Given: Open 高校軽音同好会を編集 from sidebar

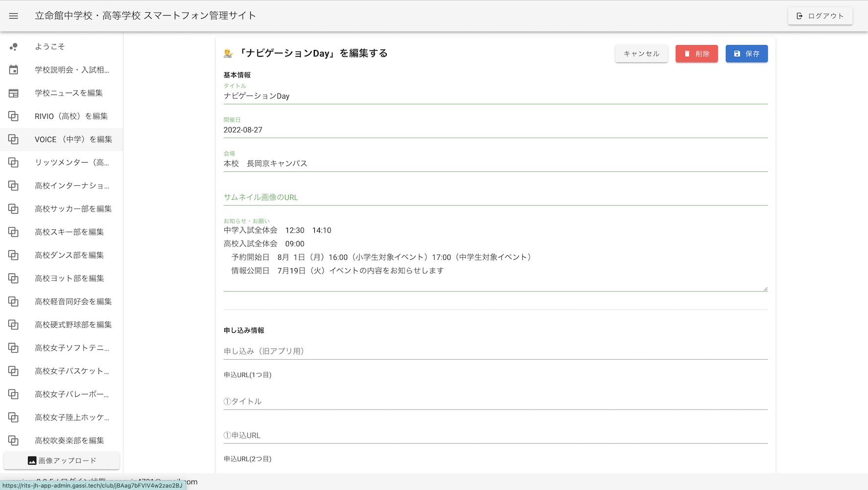Looking at the screenshot, I should click(73, 301).
